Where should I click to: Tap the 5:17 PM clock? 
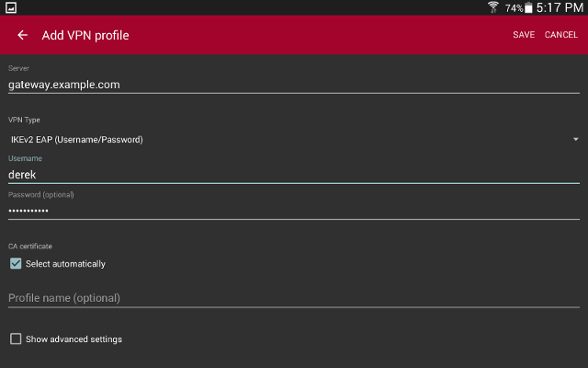point(560,7)
